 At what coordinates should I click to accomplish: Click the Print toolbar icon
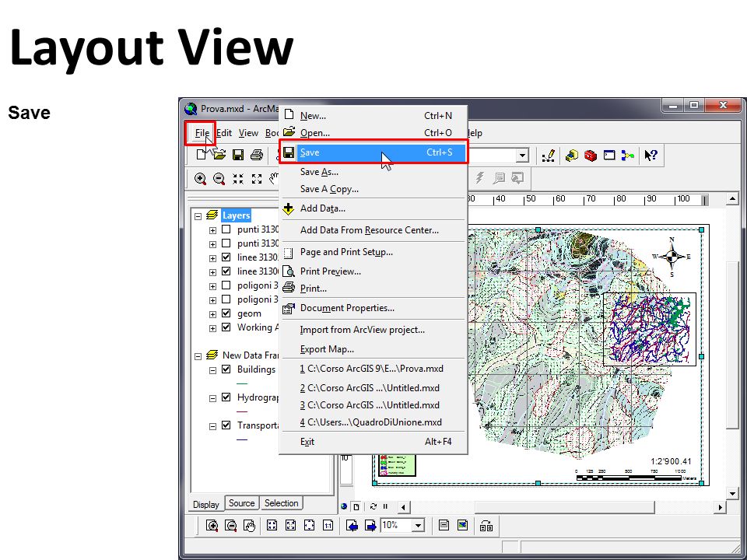point(257,154)
